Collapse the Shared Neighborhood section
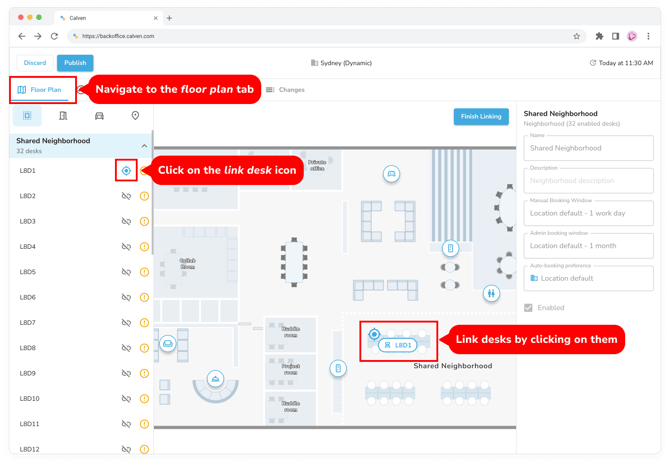 (x=143, y=146)
